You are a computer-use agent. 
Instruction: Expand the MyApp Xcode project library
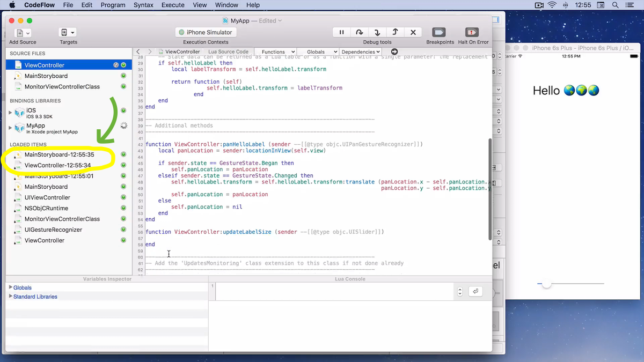point(10,128)
